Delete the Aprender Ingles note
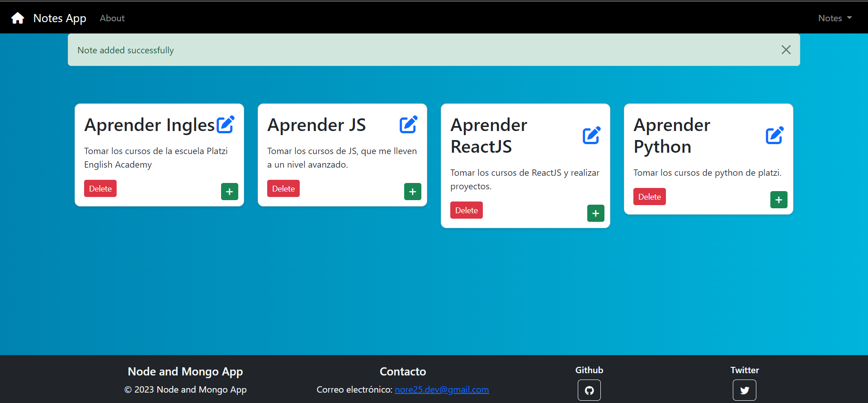The image size is (868, 403). tap(100, 188)
